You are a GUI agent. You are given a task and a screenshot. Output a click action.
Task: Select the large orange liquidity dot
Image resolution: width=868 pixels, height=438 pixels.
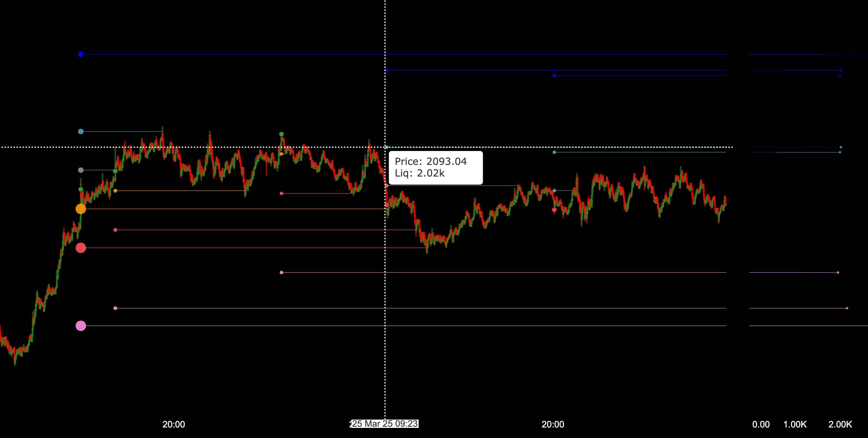click(81, 209)
